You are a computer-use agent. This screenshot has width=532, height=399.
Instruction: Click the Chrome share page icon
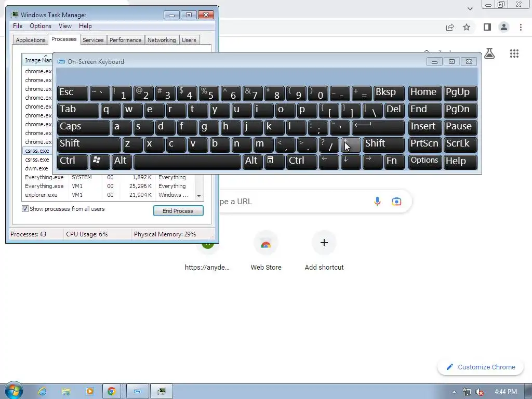tap(450, 27)
